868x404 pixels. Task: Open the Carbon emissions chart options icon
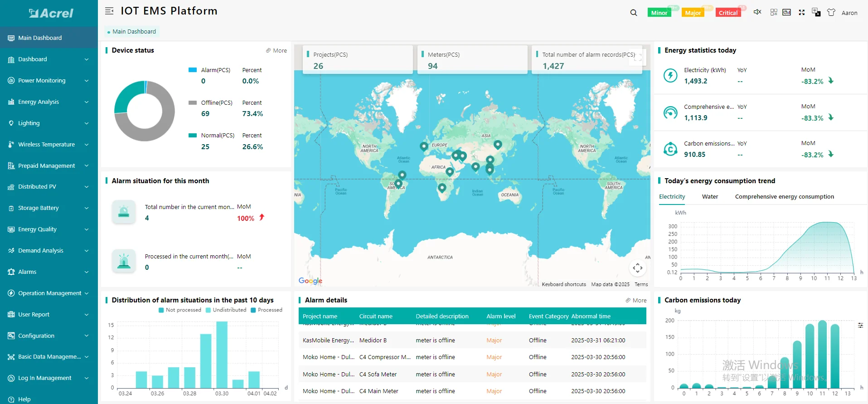tap(860, 325)
